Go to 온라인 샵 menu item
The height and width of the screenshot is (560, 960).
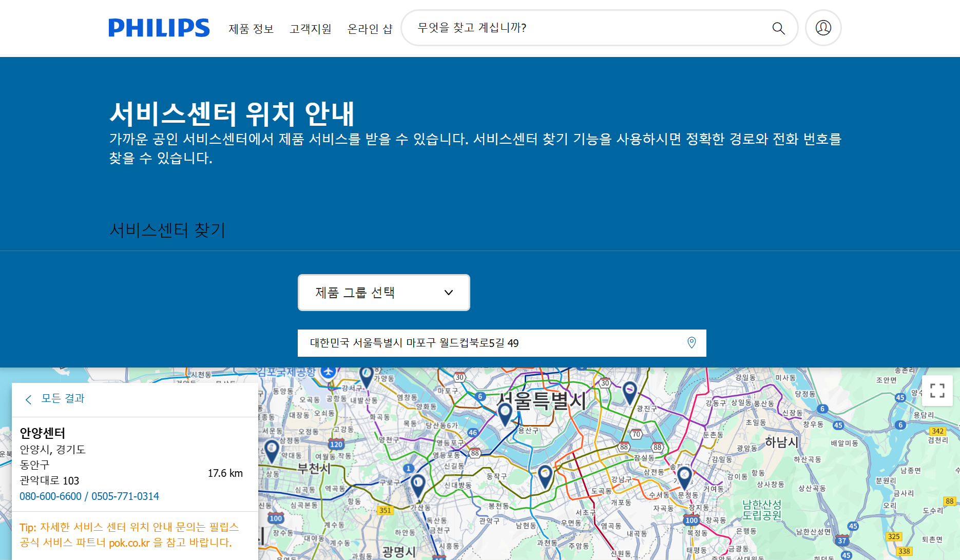(370, 29)
